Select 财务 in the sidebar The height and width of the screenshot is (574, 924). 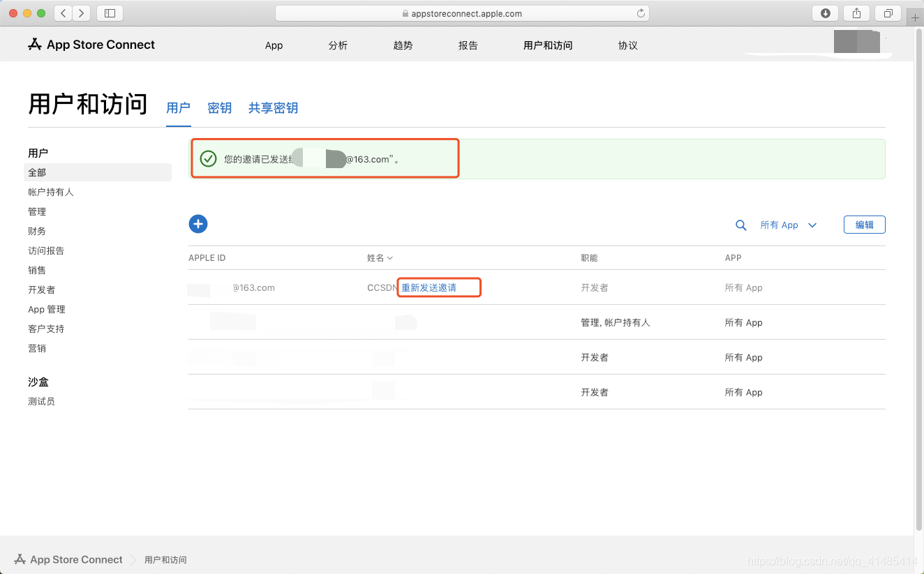coord(37,231)
